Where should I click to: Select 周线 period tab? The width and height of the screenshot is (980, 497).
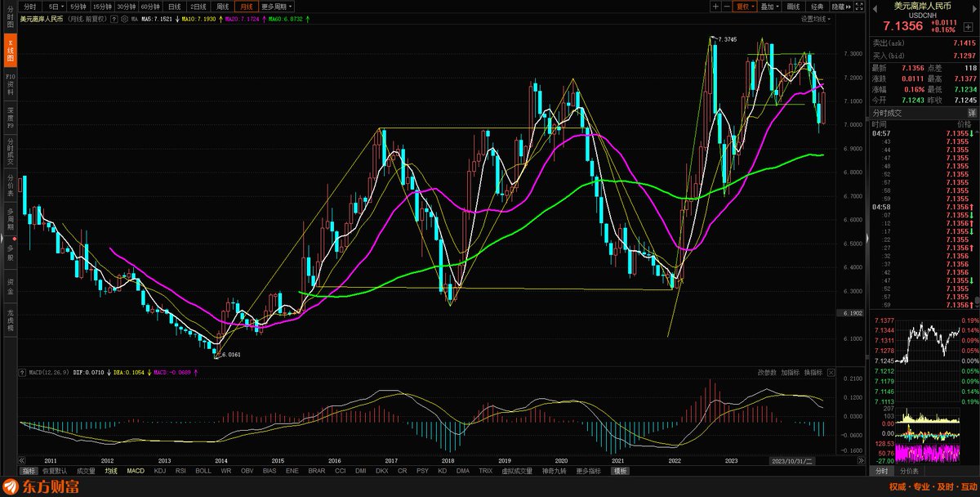click(222, 7)
